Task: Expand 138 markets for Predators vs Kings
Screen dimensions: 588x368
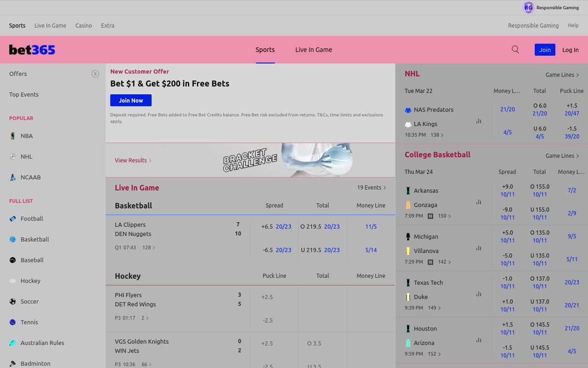Action: pos(437,135)
